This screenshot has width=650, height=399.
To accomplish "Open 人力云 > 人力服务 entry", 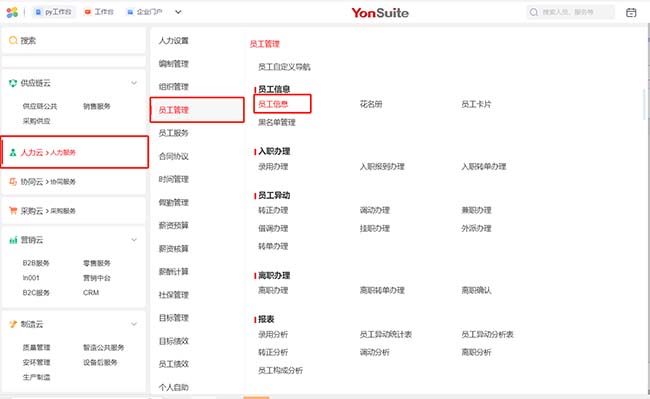I will (x=75, y=152).
